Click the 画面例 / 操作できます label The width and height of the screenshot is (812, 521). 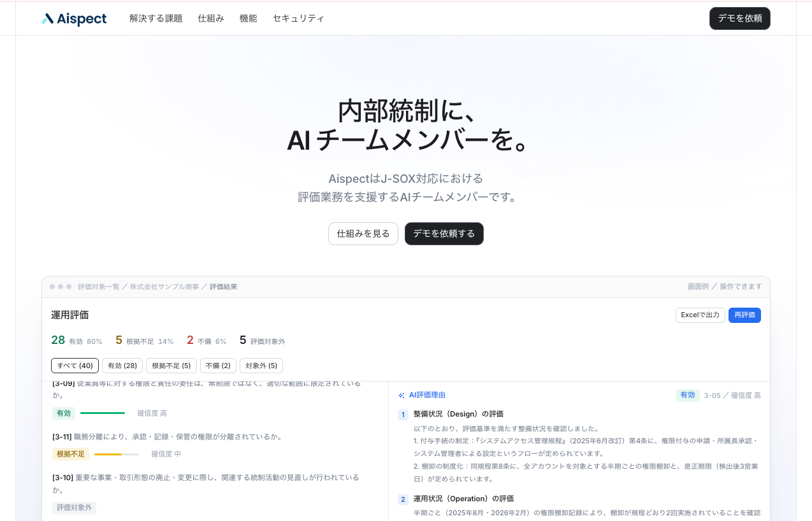coord(725,287)
